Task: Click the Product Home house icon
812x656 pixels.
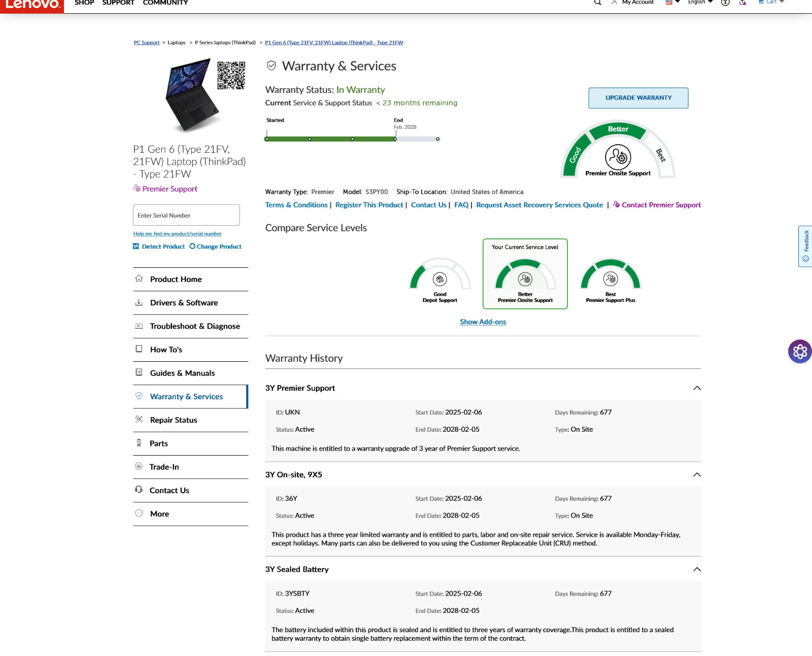Action: coord(139,279)
